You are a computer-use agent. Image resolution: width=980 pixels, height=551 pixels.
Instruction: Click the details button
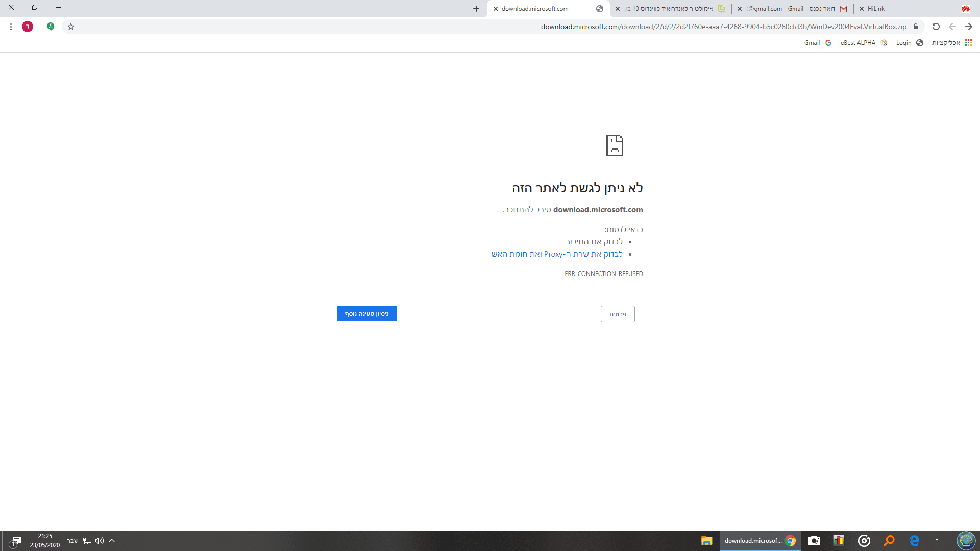618,314
